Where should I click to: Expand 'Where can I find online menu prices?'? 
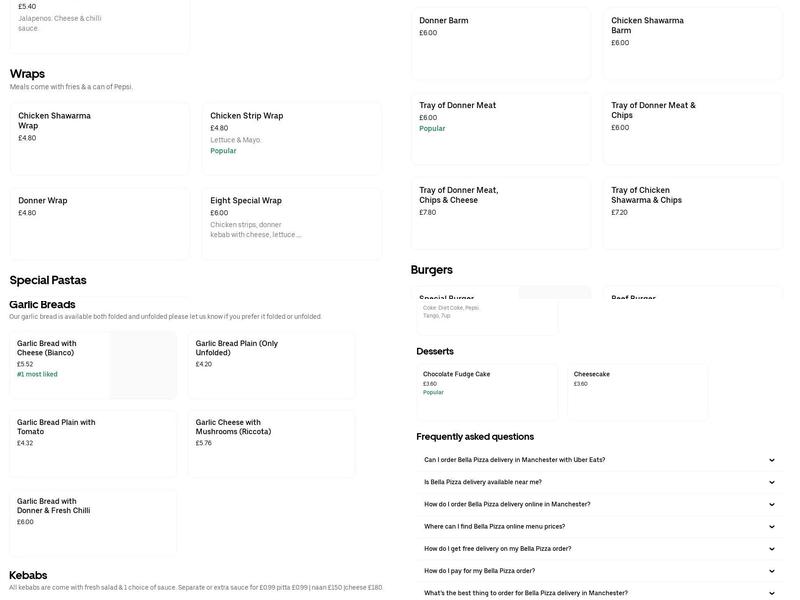pos(771,527)
